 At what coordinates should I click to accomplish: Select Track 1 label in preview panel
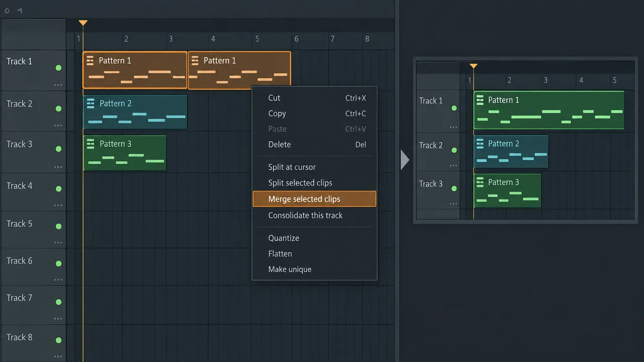[x=431, y=101]
